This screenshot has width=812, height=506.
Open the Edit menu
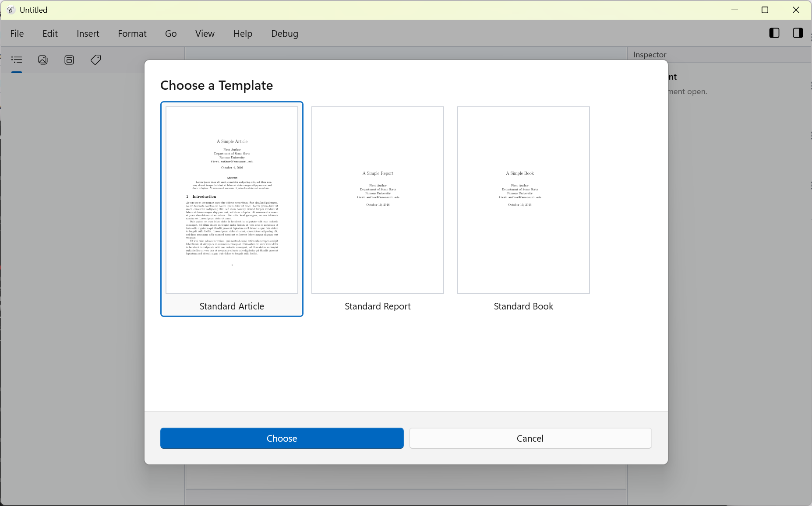coord(50,34)
